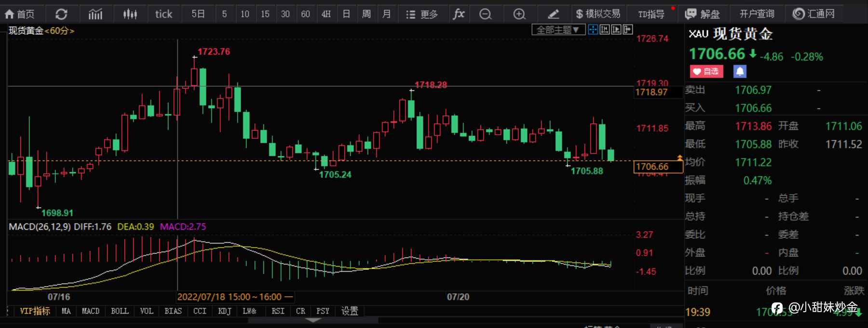868x328 pixels.
Task: Switch to the VOL indicator
Action: [147, 311]
